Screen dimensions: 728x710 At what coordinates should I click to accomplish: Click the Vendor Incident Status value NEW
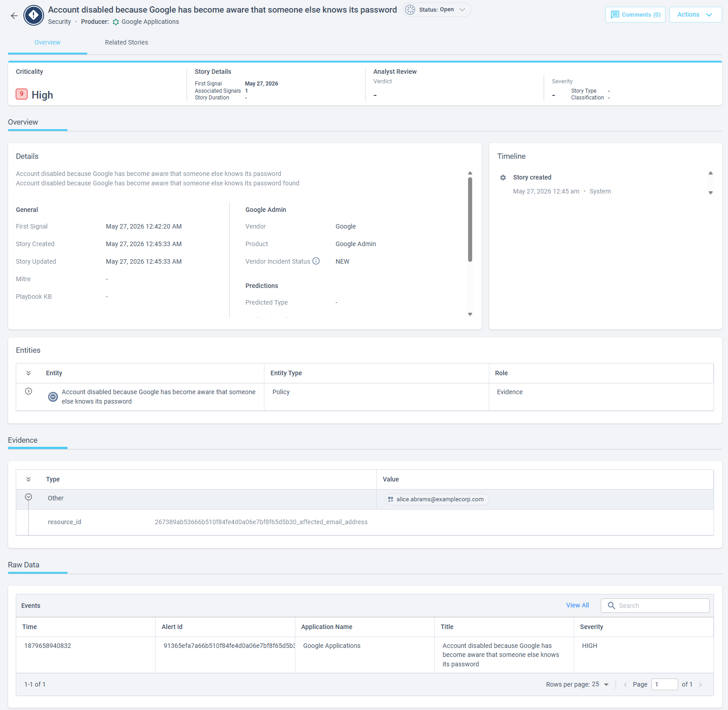(x=342, y=261)
